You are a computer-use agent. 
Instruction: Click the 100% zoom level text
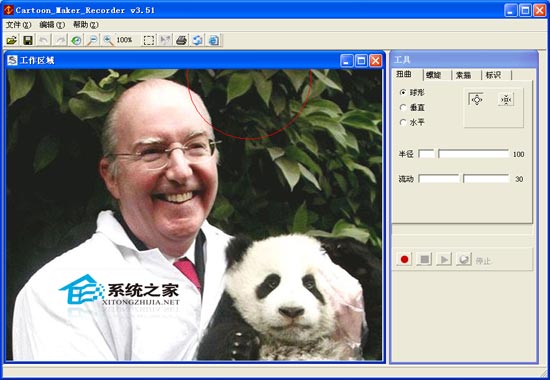coord(124,40)
